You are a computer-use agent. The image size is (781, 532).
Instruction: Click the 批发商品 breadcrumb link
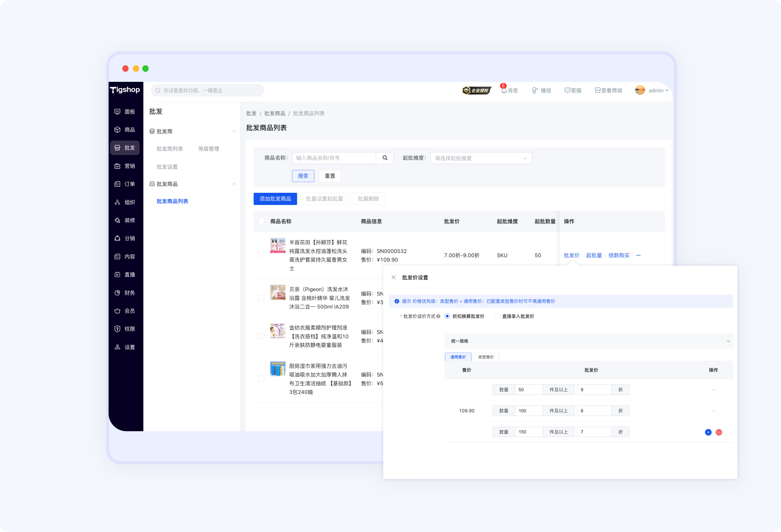pyautogui.click(x=275, y=114)
